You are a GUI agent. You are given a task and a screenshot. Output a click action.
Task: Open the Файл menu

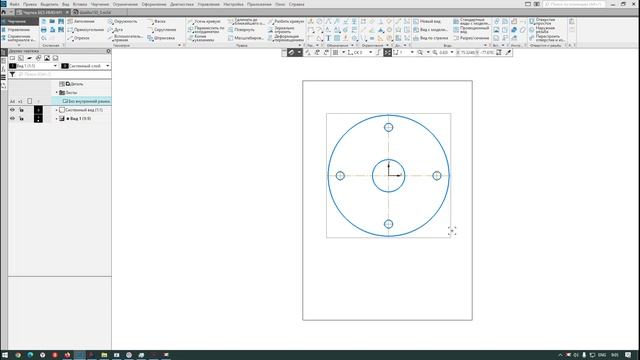pos(14,4)
